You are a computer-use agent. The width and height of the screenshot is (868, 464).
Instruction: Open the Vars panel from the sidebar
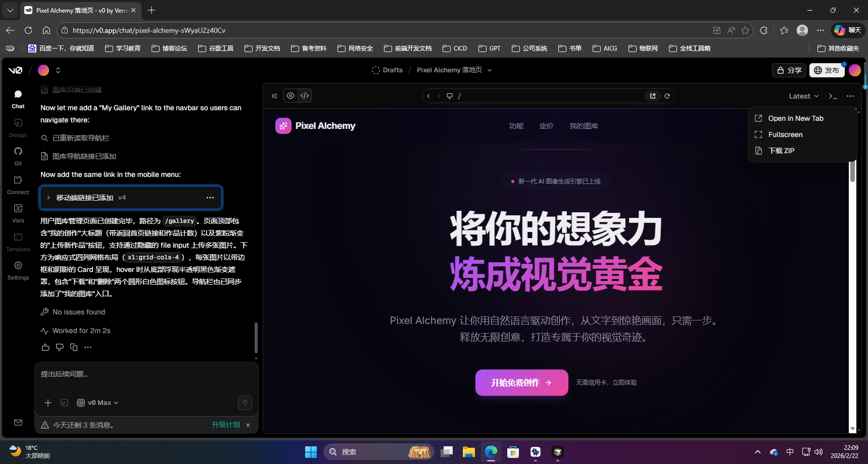[18, 212]
